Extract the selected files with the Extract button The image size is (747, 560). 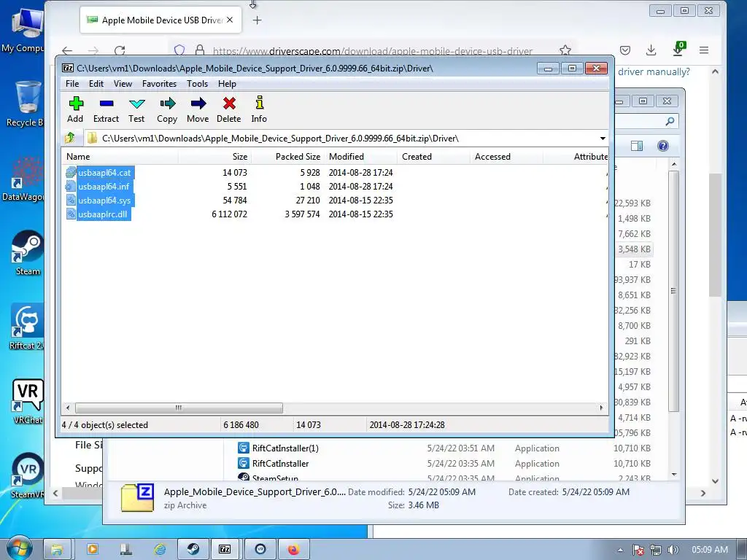tap(106, 109)
